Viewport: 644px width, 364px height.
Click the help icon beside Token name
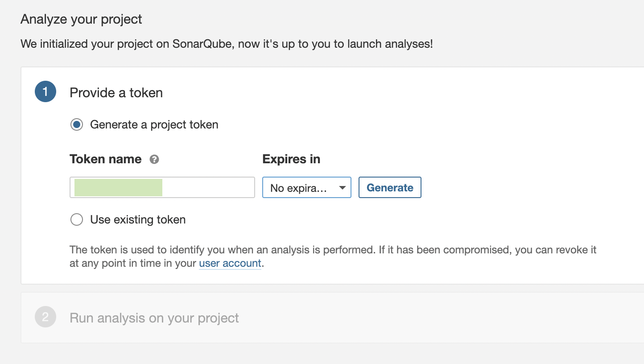(154, 159)
